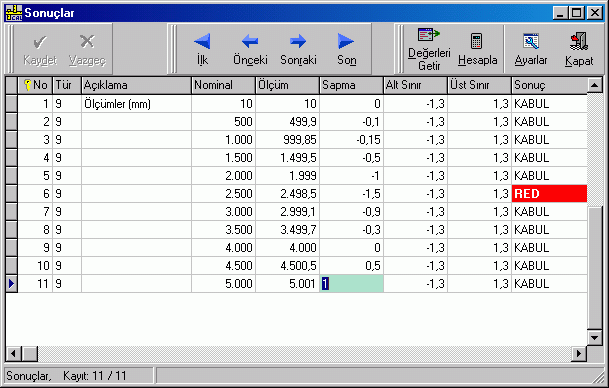This screenshot has height=388, width=609.
Task: Select Ölçüm cell 2.498,5
Action: coord(287,193)
